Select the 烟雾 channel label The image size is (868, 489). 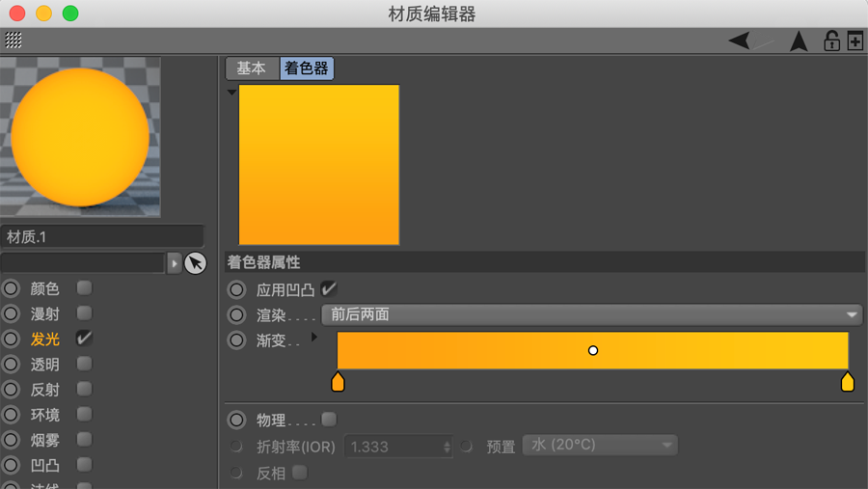pos(44,440)
